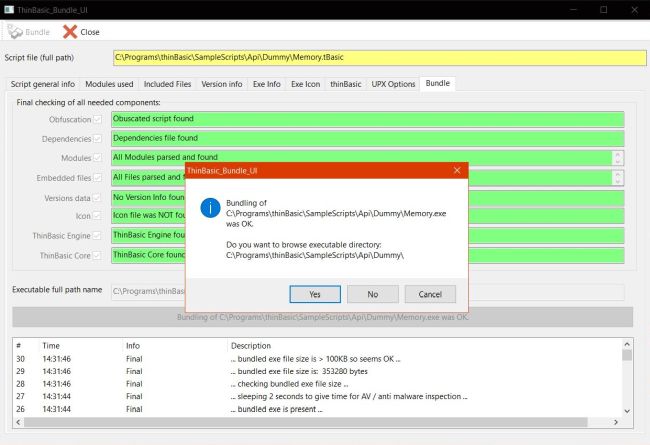The image size is (650, 445).
Task: Click the gray bundling status progress bar
Action: (x=323, y=317)
